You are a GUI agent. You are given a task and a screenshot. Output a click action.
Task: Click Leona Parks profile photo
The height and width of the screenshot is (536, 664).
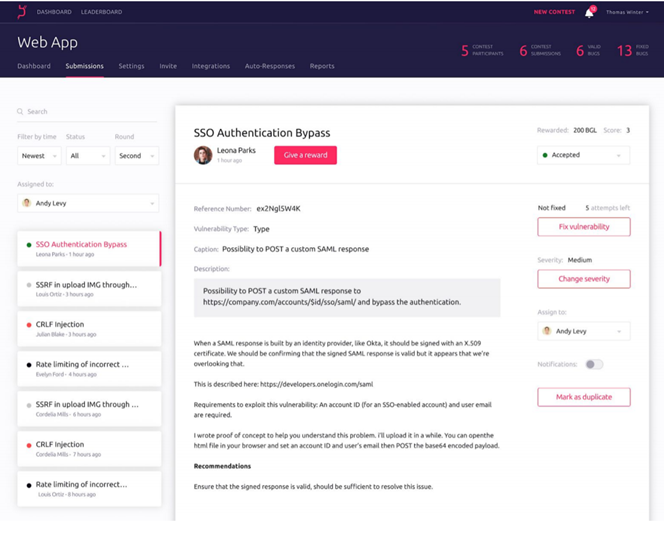[x=203, y=155]
